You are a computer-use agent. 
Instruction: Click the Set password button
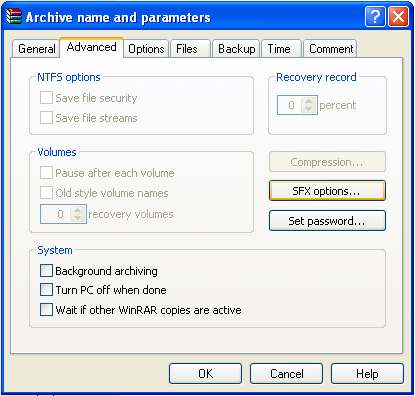tap(327, 221)
